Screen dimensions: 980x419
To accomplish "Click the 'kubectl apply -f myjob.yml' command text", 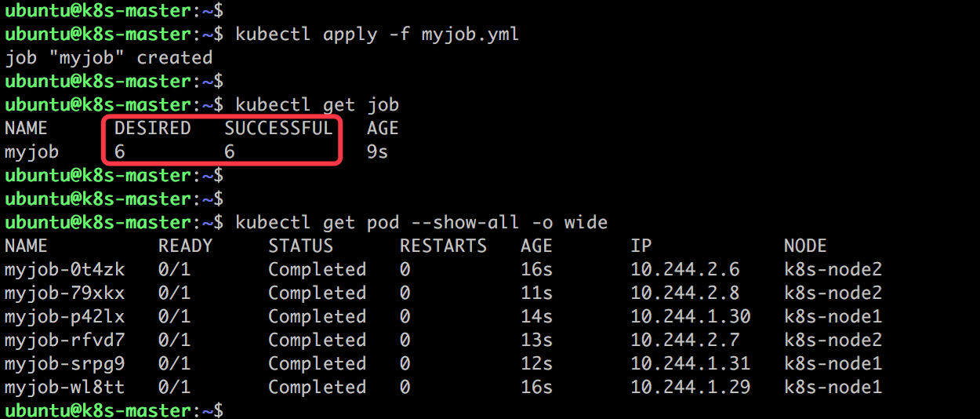I will [377, 35].
